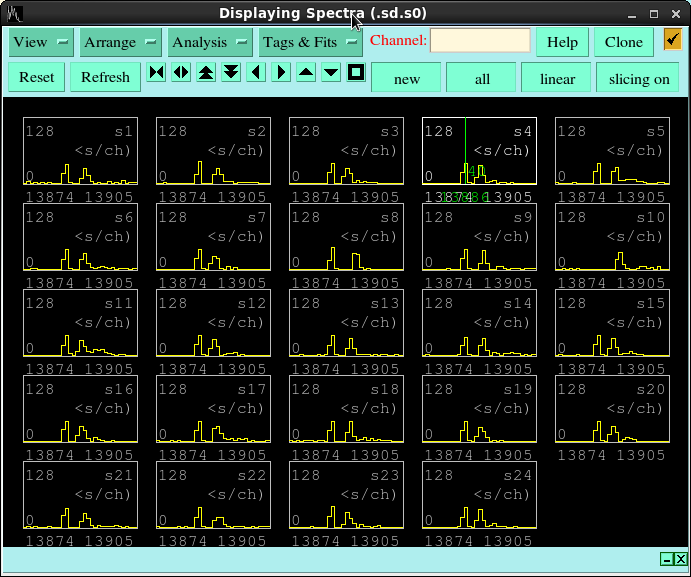Select spectrum panel s10
The image size is (691, 577).
pyautogui.click(x=613, y=237)
